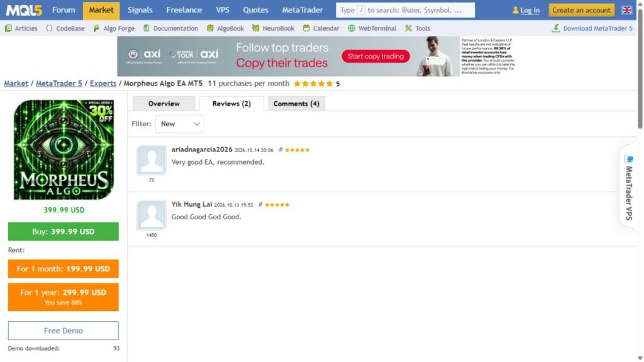Screen dimensions: 644x362
Task: Click the review text 'Very good EA, recommended.'
Action: pyautogui.click(x=218, y=162)
